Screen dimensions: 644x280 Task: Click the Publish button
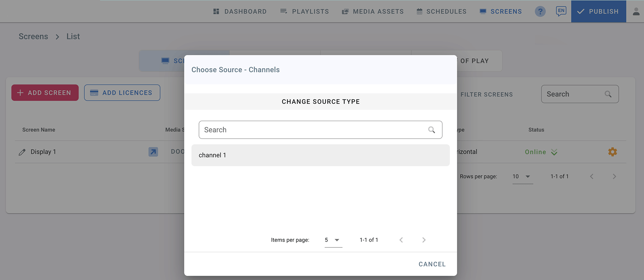[x=599, y=11]
